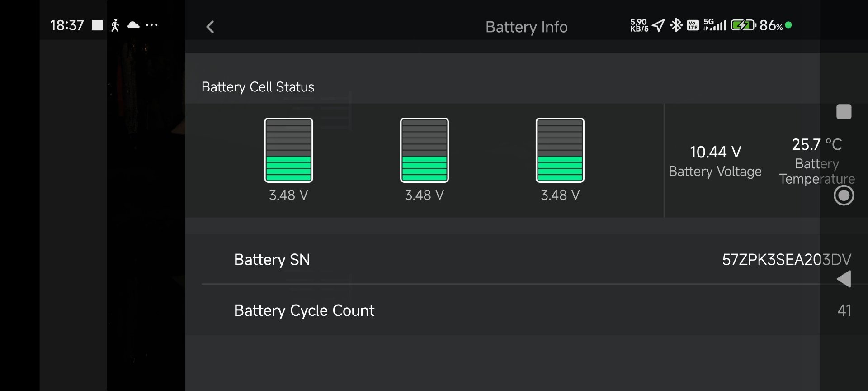Image resolution: width=868 pixels, height=391 pixels.
Task: Tap the circular home navigation button
Action: pyautogui.click(x=844, y=195)
